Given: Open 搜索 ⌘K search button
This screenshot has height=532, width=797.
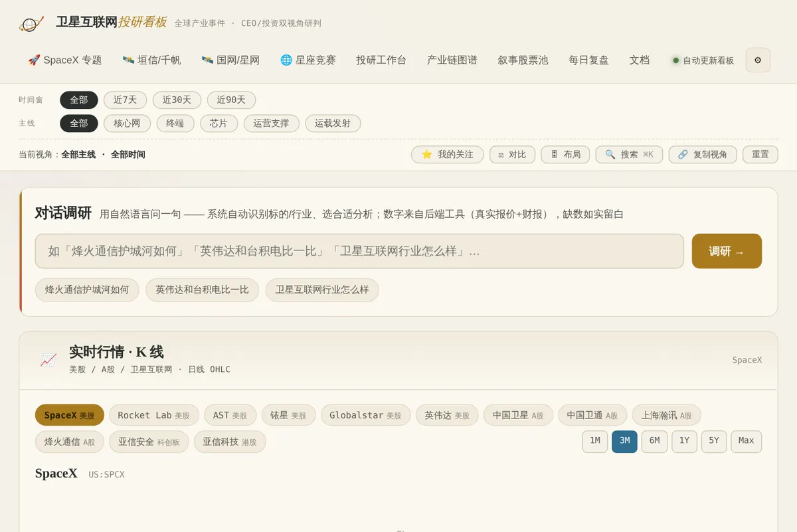Looking at the screenshot, I should coord(629,155).
